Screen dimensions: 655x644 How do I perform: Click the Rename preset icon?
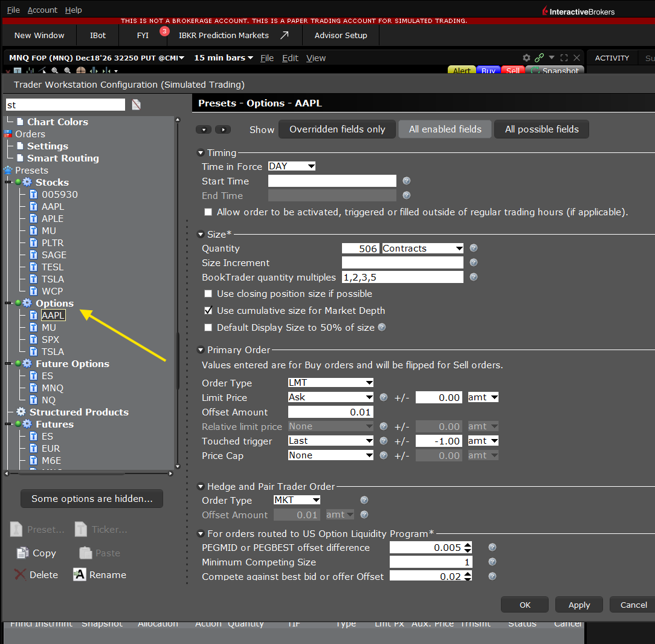coord(79,574)
